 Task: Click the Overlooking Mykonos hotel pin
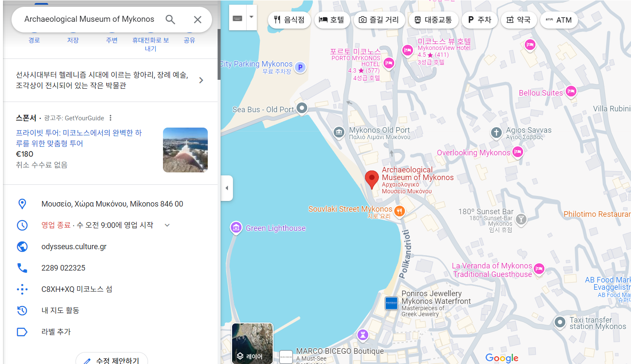(518, 152)
